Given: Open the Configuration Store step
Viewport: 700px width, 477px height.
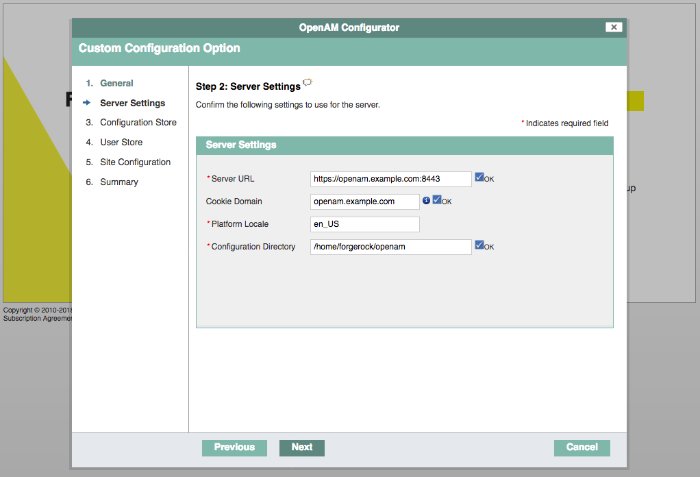Looking at the screenshot, I should [x=138, y=122].
